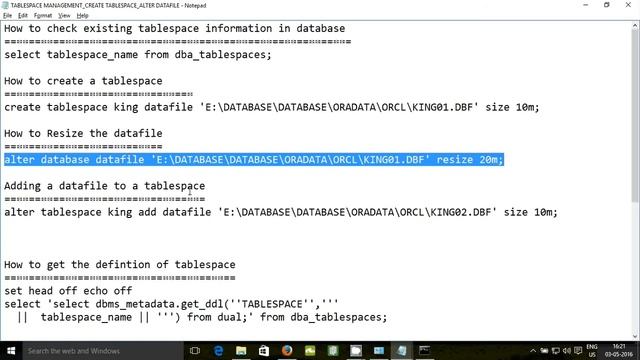Open the Command Prompt taskbar icon

[x=424, y=351]
